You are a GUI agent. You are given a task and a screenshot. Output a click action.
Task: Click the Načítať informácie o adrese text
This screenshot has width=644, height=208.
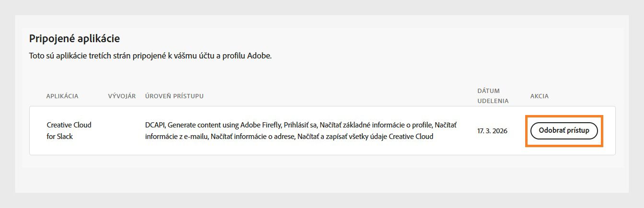point(253,137)
